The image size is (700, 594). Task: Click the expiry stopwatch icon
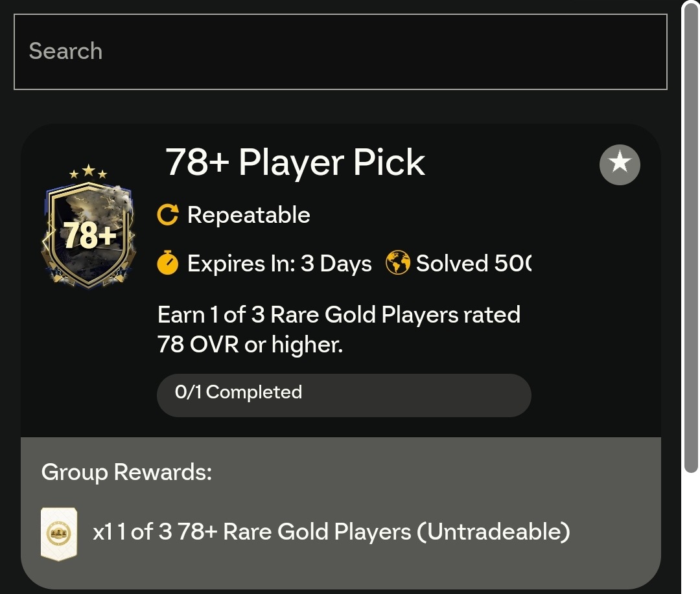[x=168, y=263]
